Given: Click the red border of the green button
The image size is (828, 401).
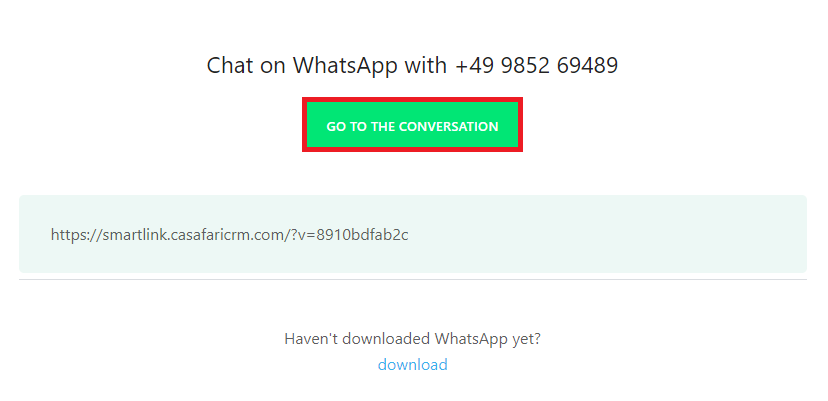Looking at the screenshot, I should coord(412,99).
